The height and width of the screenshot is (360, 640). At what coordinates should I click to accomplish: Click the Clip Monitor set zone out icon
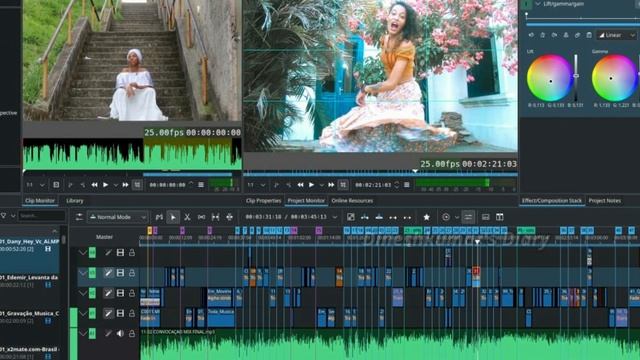click(x=82, y=185)
